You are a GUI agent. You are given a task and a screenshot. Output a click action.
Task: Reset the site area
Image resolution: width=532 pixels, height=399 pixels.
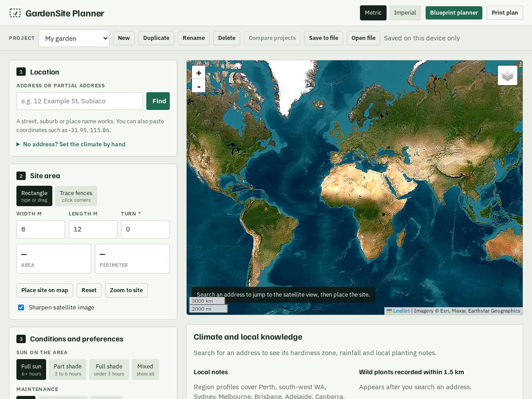(x=89, y=290)
